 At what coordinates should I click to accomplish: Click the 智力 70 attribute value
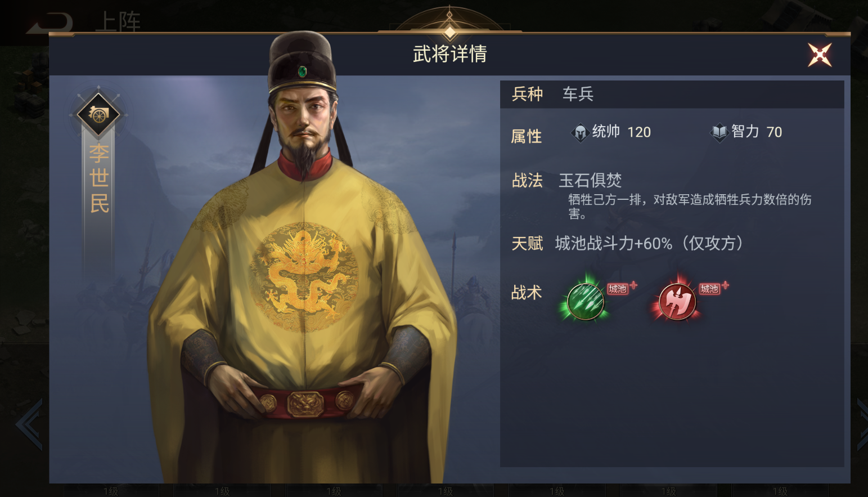tap(757, 132)
